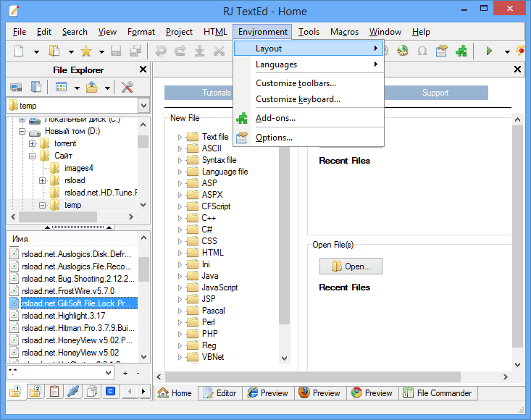Close the File Explorer panel
The image size is (531, 420).
[x=143, y=70]
